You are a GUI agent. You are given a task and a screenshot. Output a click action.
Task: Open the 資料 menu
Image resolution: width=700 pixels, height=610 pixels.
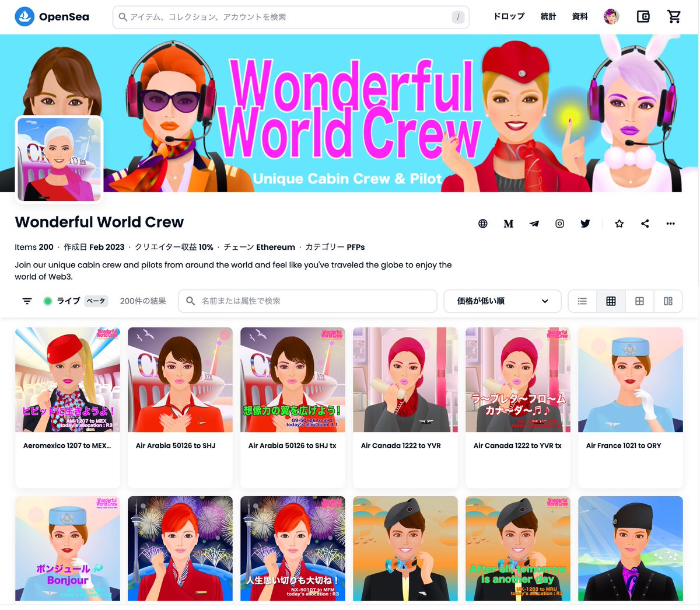point(580,16)
